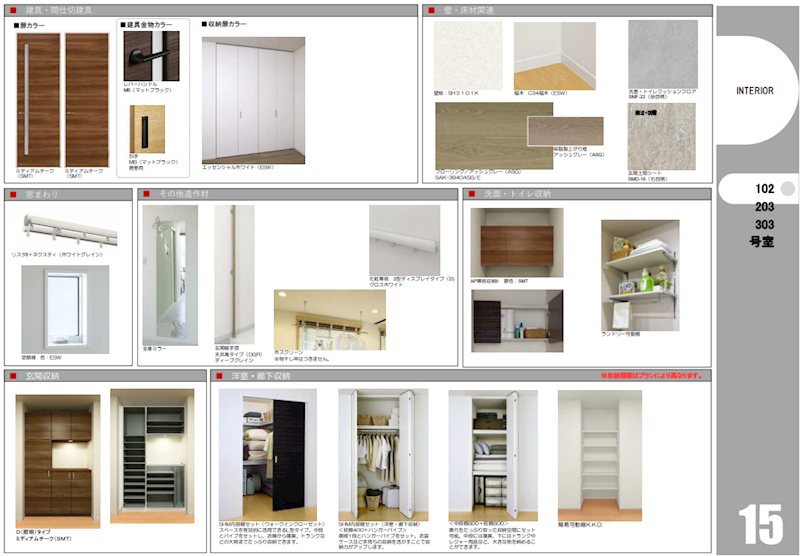Click the red plan disclaimer note text
The width and height of the screenshot is (800, 556).
click(x=652, y=376)
